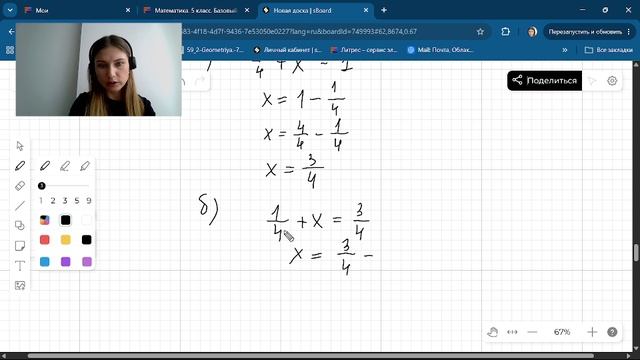
Task: Go back in browser
Action: pos(11,31)
